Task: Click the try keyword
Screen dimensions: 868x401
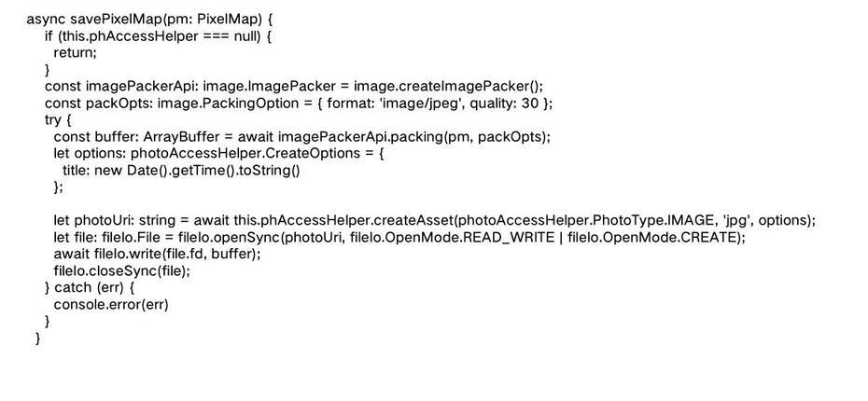Action: 54,120
